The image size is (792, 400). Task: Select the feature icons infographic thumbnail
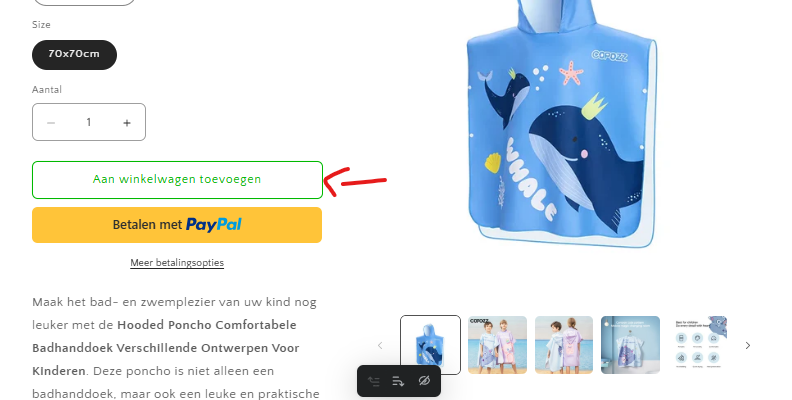tap(698, 345)
